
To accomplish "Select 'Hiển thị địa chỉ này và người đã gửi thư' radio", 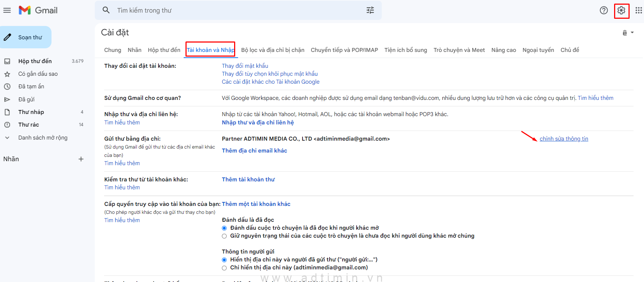I will tap(224, 260).
